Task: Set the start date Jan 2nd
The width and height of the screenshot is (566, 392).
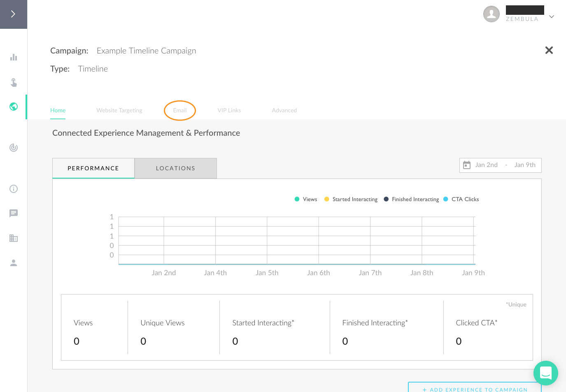Action: point(487,165)
